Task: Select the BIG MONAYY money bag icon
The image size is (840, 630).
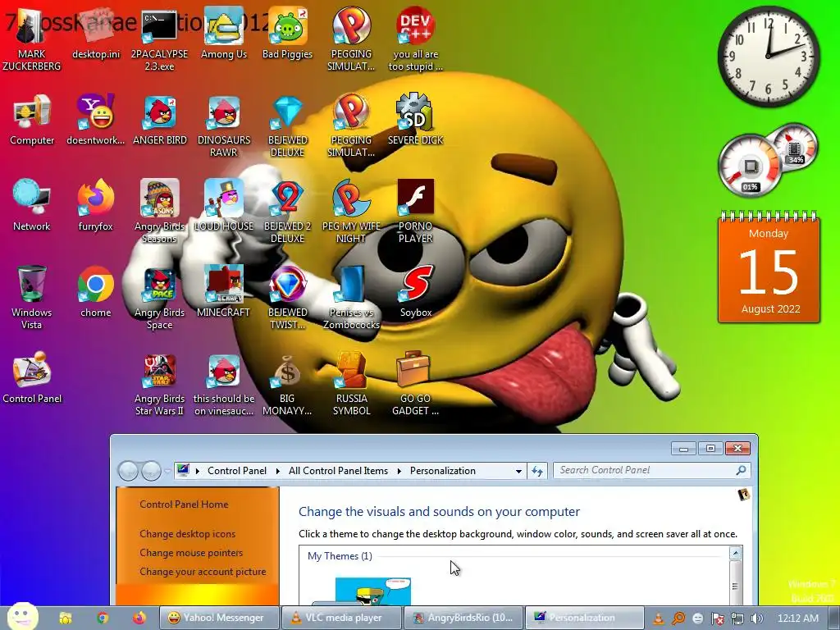Action: [x=288, y=386]
